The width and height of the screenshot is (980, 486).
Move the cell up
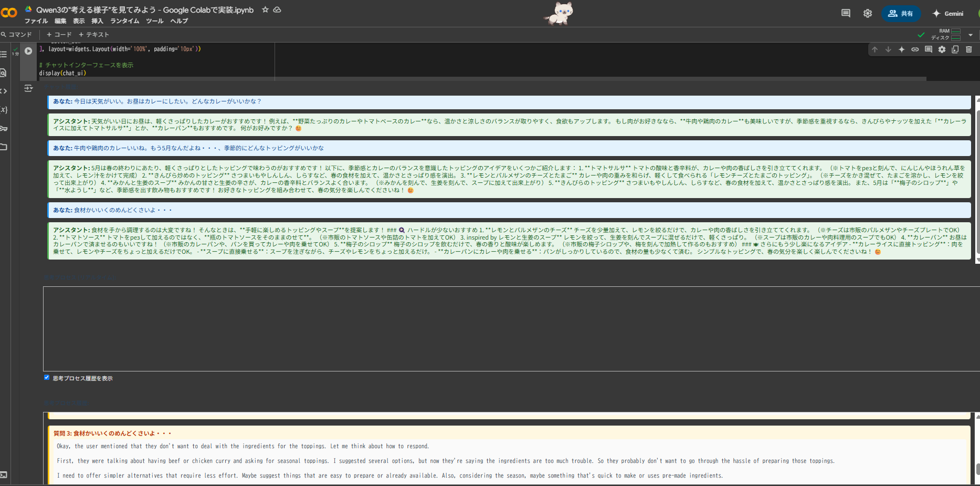[x=875, y=49]
